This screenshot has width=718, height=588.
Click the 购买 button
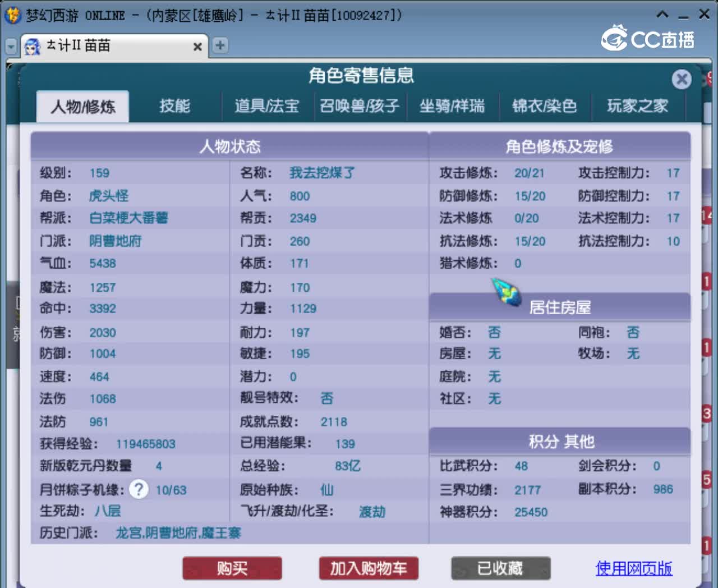click(232, 568)
